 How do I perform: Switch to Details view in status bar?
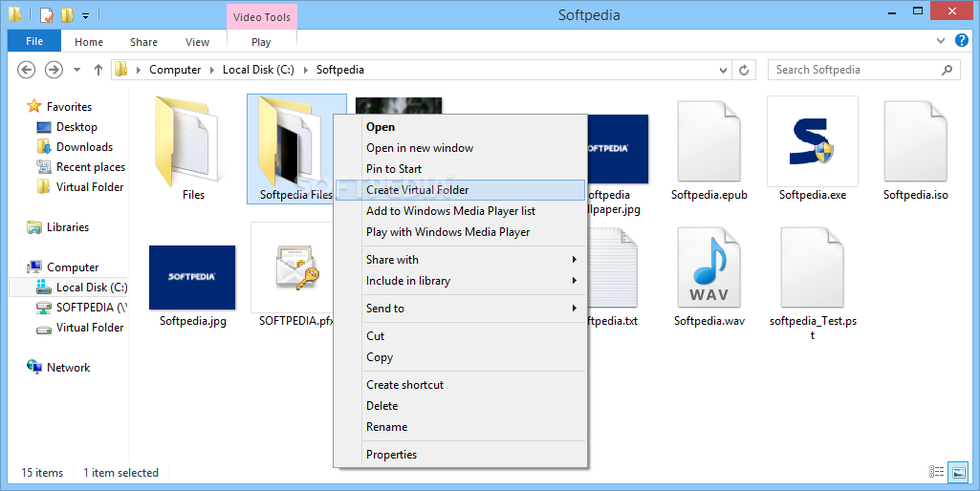[936, 472]
